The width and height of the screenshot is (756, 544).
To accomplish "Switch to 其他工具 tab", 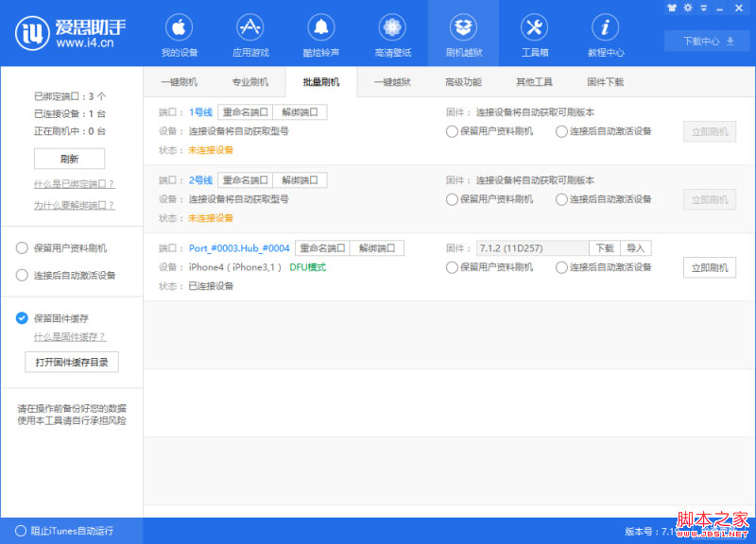I will pyautogui.click(x=534, y=82).
